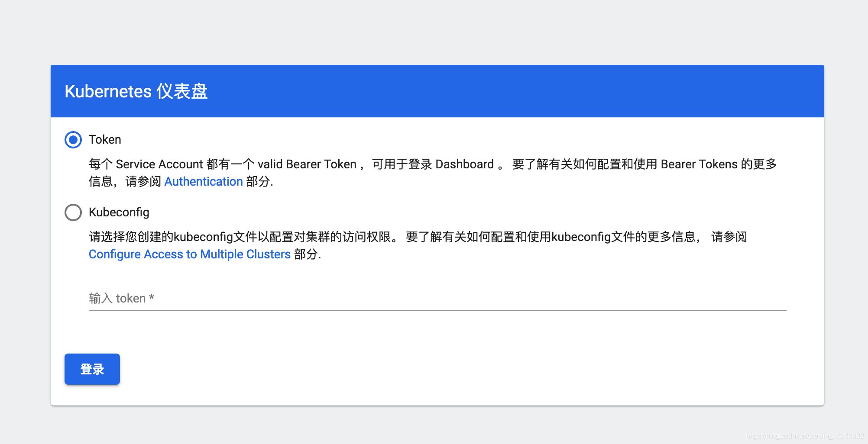The width and height of the screenshot is (868, 444).
Task: Click the 登录 sign-in button
Action: [92, 369]
